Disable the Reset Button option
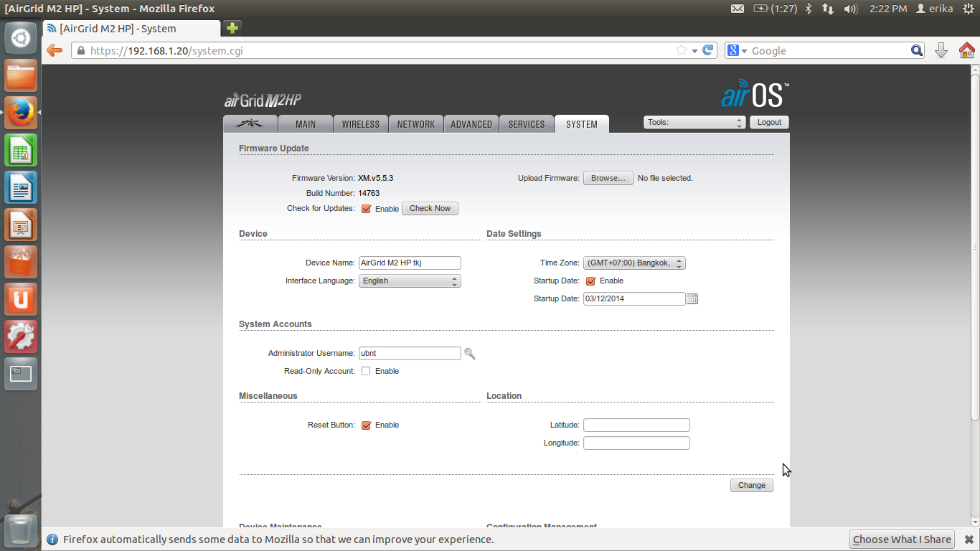980x551 pixels. (367, 425)
